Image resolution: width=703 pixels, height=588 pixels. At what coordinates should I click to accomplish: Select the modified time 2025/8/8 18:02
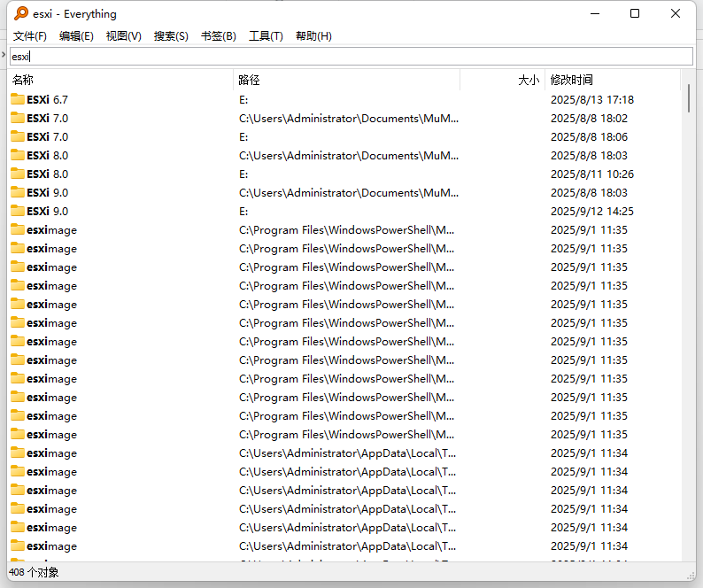point(589,118)
